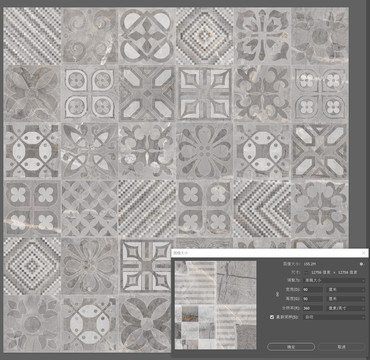Confirm with the OK (确定) button
370x360 pixels.
tap(291, 347)
